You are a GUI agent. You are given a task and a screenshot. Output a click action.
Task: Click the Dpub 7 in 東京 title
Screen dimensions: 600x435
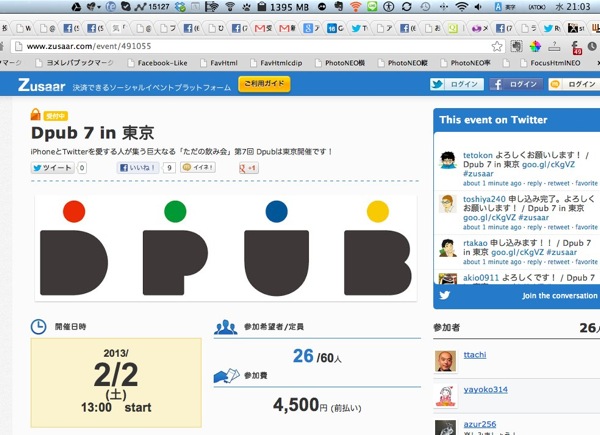[x=93, y=133]
